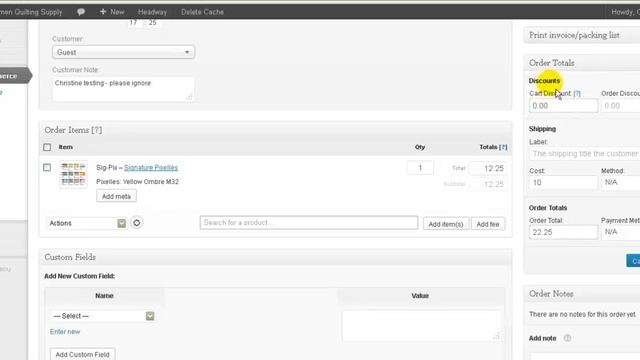Screen dimensions: 640x360
Task: Click the round apply-action button
Action: click(x=137, y=223)
